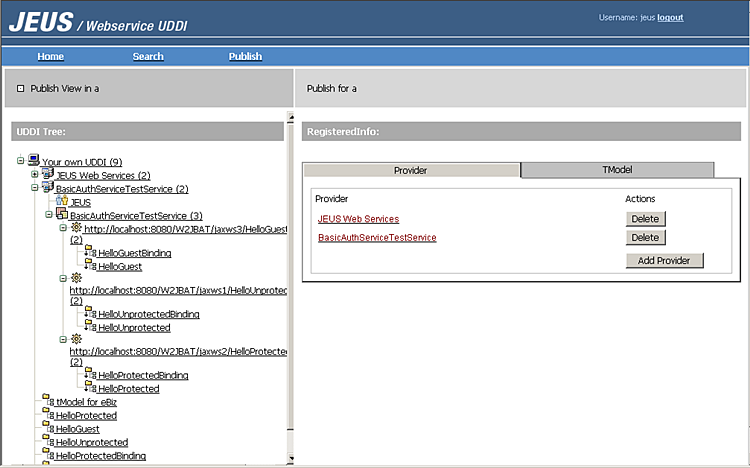Click the square icon before Publish View
Image resolution: width=750 pixels, height=468 pixels.
[20, 88]
